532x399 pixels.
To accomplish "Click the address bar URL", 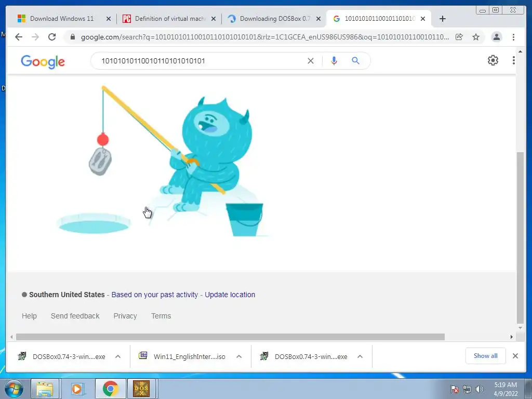I will tap(264, 37).
